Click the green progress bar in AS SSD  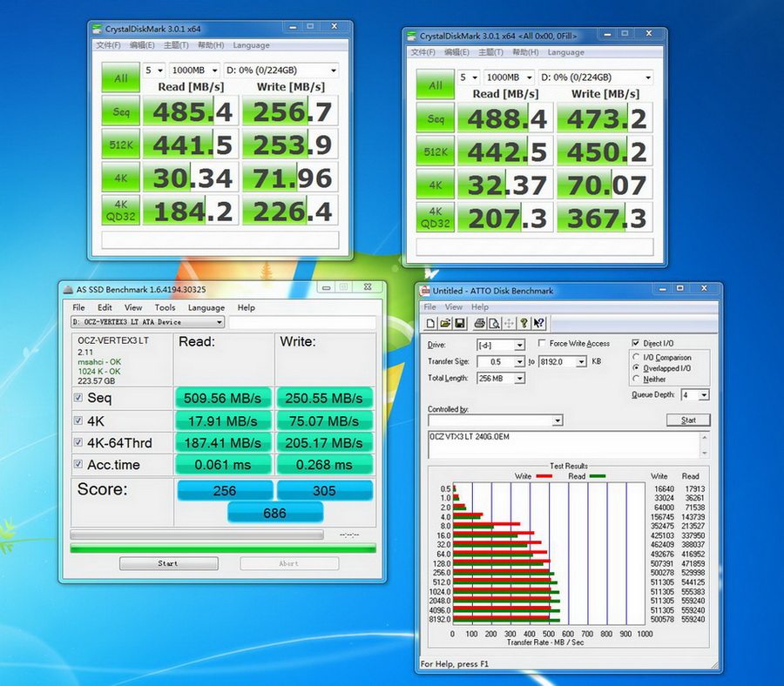223,548
